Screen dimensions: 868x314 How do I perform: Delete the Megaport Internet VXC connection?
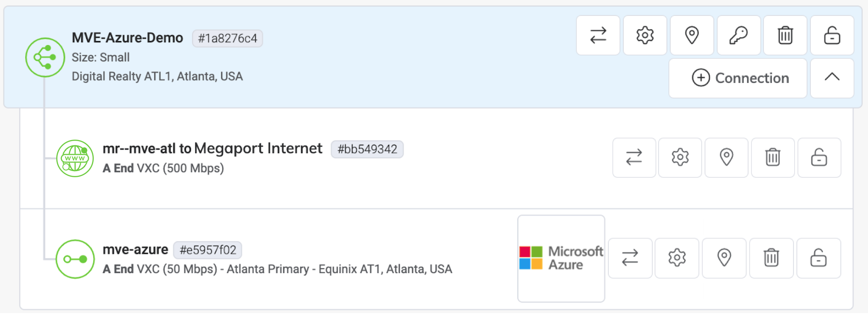point(772,157)
